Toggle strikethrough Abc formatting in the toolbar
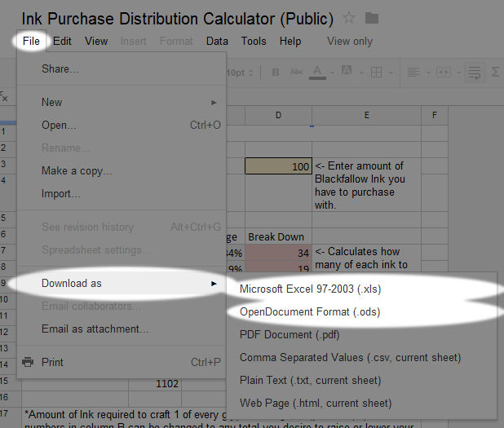 [x=297, y=72]
